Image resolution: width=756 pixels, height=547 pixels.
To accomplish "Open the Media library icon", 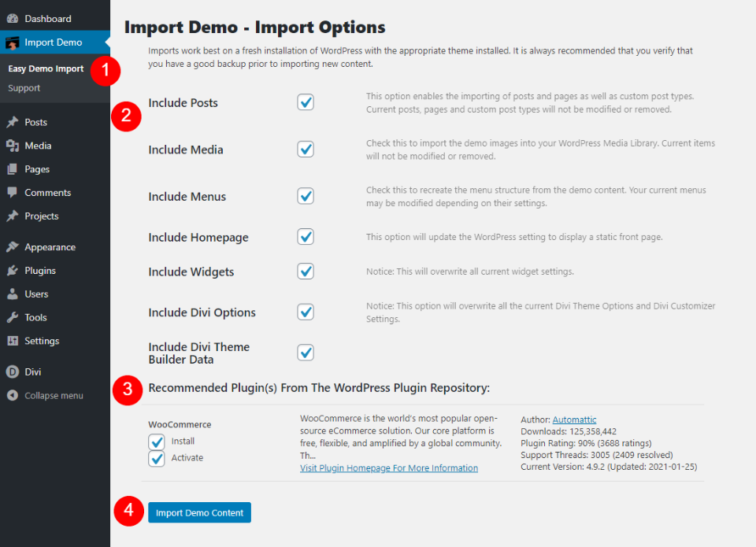I will pyautogui.click(x=13, y=146).
